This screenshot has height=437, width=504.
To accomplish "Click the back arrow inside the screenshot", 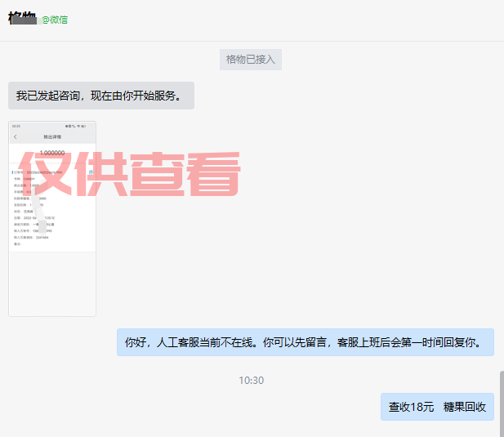I will click(16, 137).
